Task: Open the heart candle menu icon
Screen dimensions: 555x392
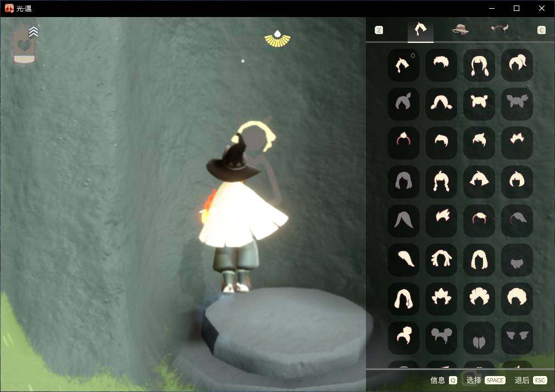Action: tap(25, 45)
